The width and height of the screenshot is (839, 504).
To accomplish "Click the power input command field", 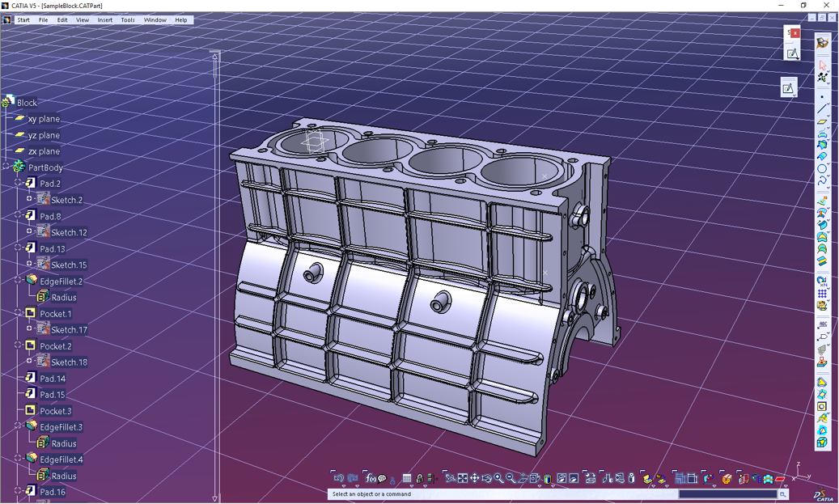I will 727,494.
